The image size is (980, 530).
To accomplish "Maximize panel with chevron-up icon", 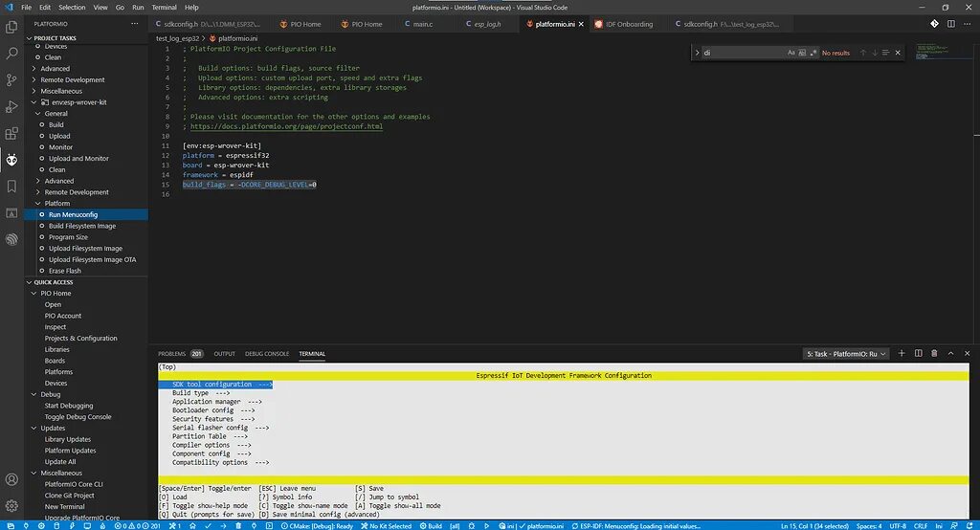I will coord(950,354).
